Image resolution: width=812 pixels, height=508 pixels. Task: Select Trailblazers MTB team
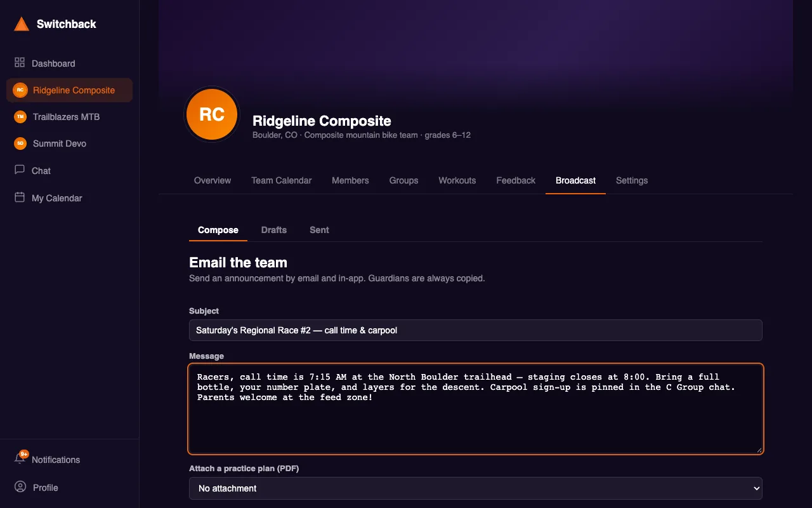pos(69,117)
